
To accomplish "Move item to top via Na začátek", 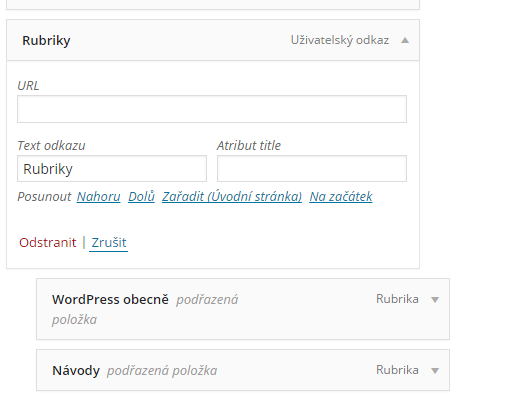I will click(x=341, y=196).
